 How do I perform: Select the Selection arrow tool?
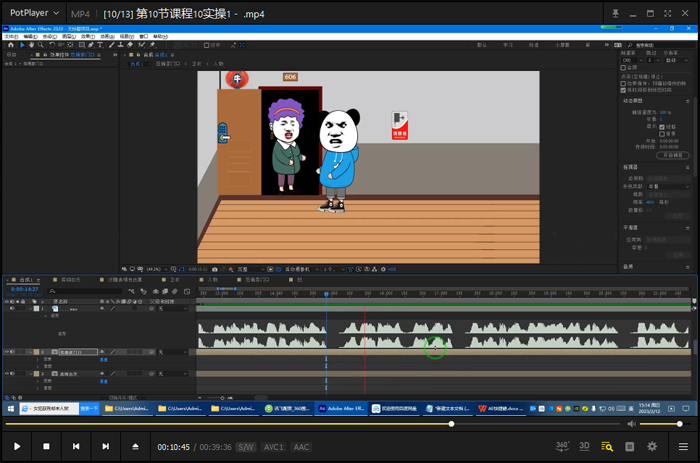point(22,45)
